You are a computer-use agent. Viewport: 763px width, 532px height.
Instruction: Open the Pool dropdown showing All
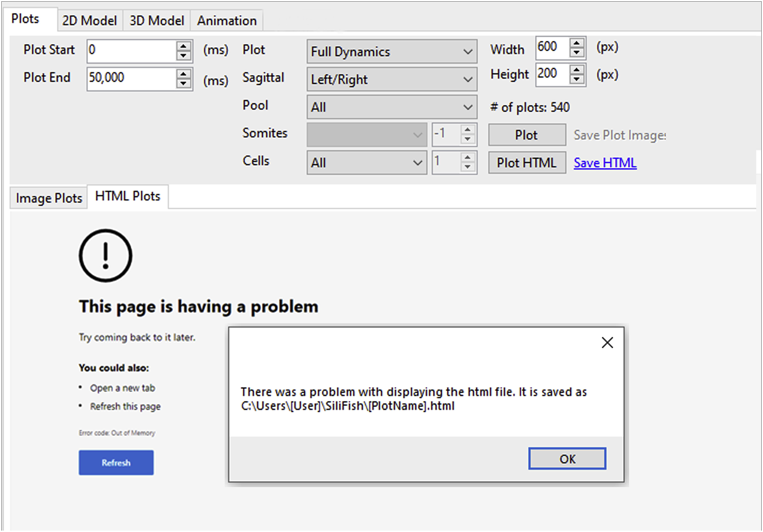pos(392,107)
